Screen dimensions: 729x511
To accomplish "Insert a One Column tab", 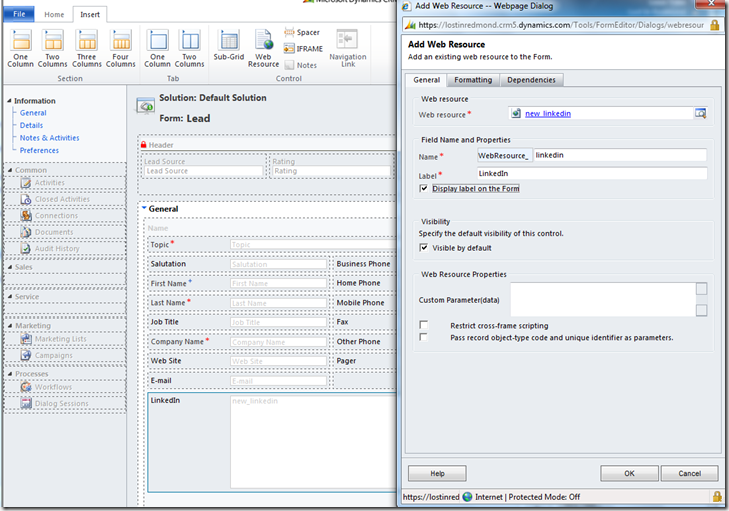I will point(157,48).
